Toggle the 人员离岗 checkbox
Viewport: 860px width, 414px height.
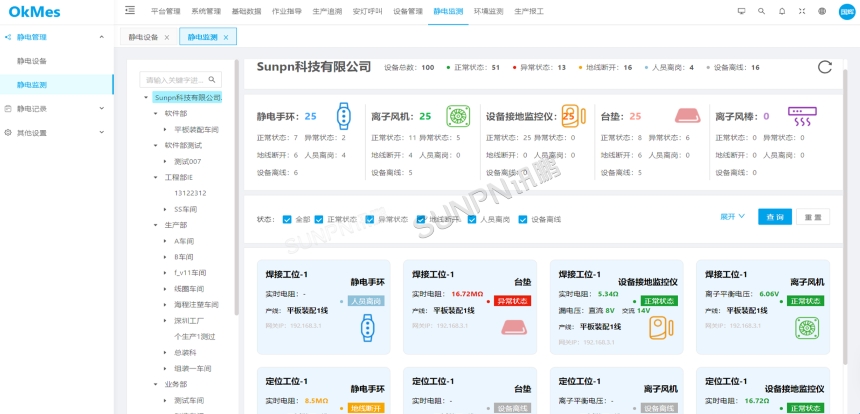(x=472, y=219)
